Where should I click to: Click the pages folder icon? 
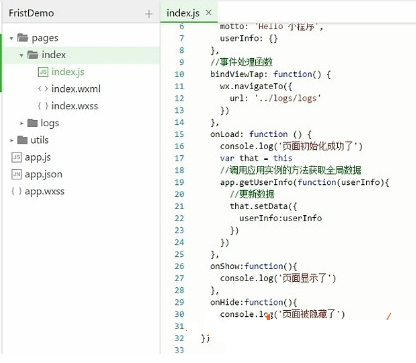point(22,38)
